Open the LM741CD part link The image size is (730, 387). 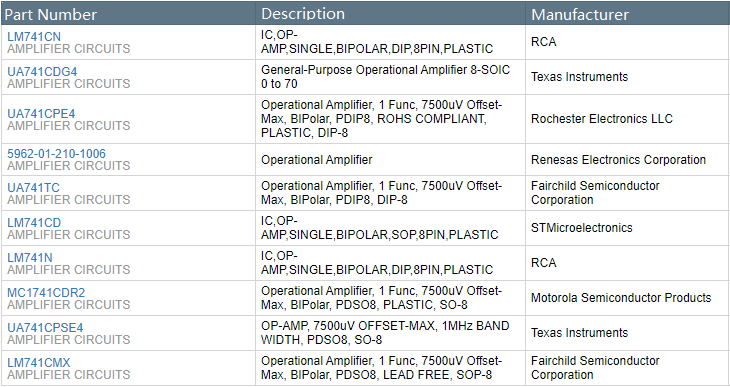(34, 223)
